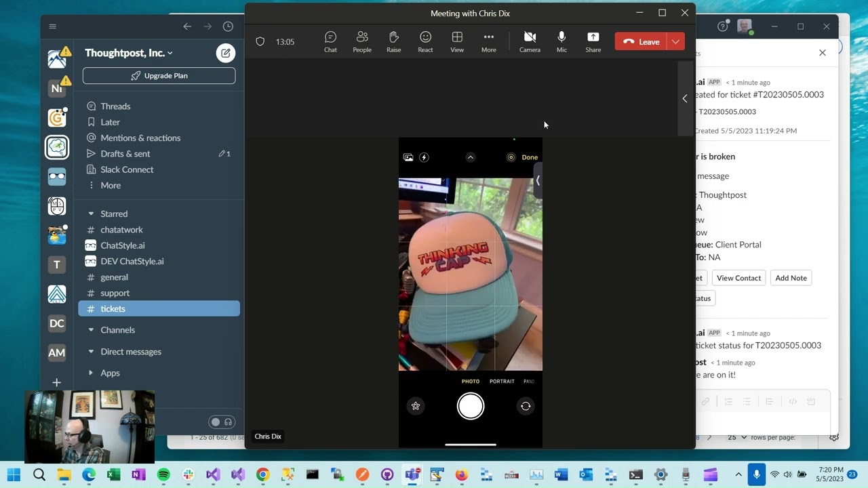Click the taskbar microphone in-use indicator
Screen dimensions: 868x488
coord(757,474)
